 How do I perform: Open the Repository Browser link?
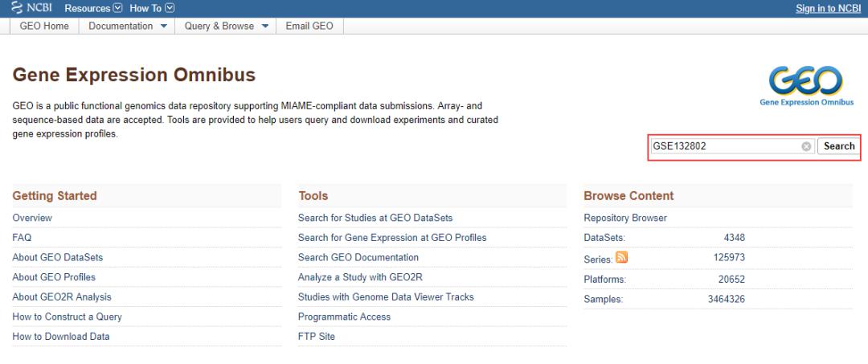click(625, 218)
